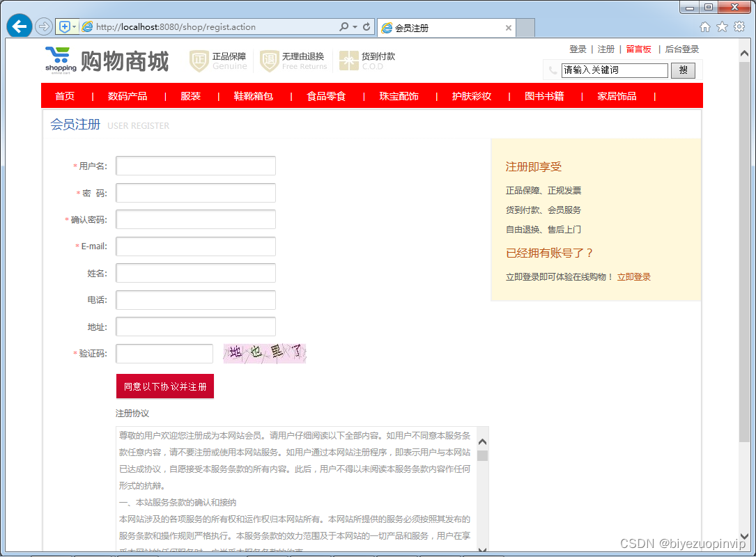Select the 会员注册 browser tab
This screenshot has height=557, width=756.
tap(445, 28)
